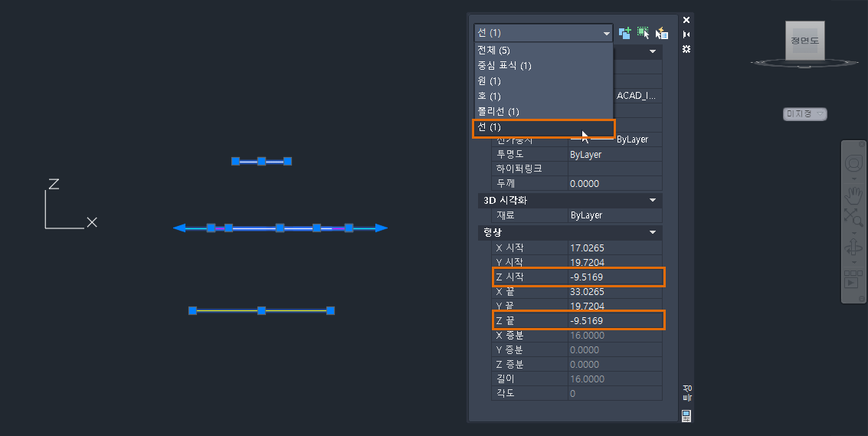
Task: Toggle auto-hide on the properties palette
Action: [x=686, y=34]
